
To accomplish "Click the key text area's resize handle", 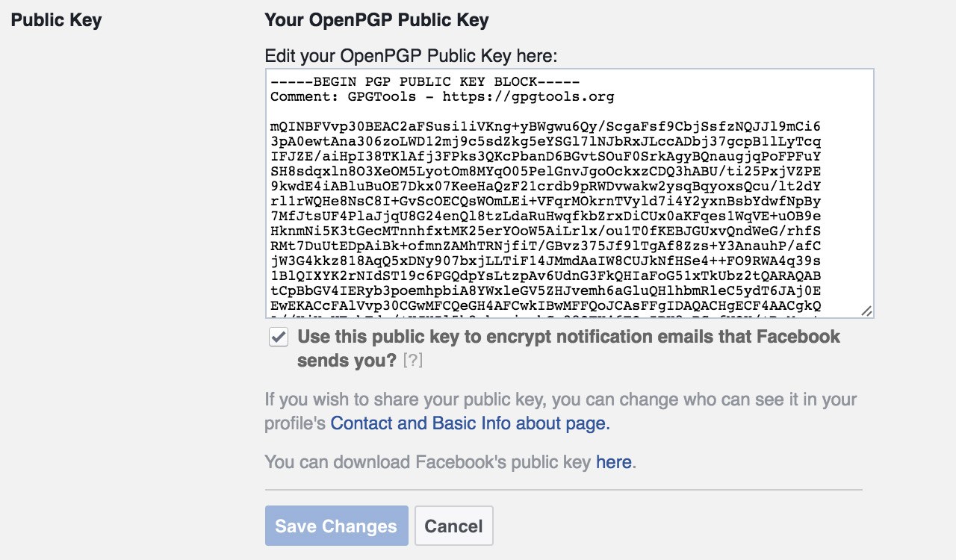I will pyautogui.click(x=866, y=311).
